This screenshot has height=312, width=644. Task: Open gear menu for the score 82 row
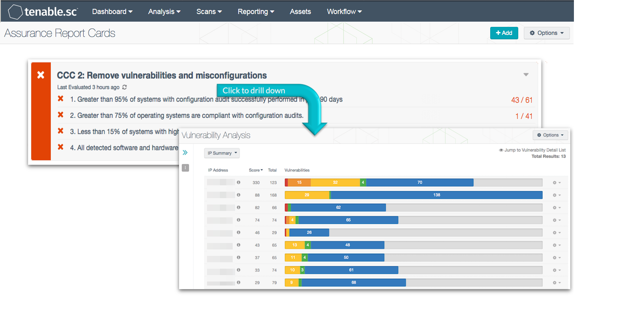click(556, 208)
